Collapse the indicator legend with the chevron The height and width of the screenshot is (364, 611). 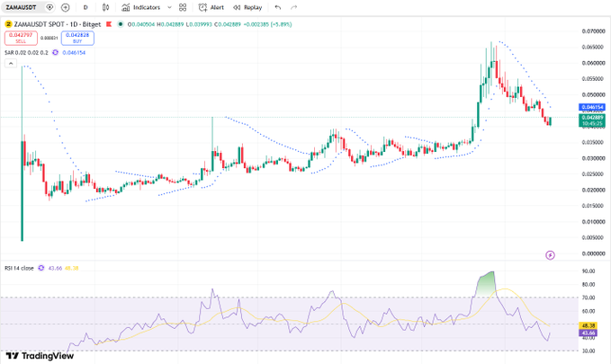(11, 64)
